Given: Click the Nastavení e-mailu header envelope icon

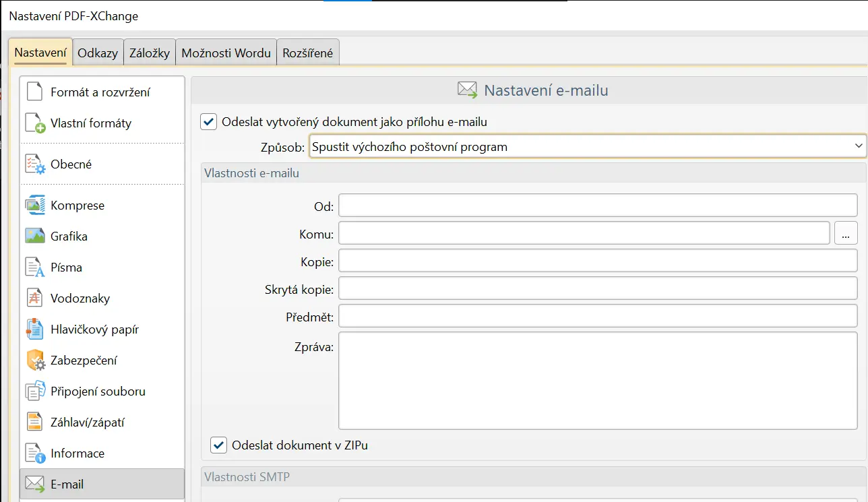Looking at the screenshot, I should [468, 90].
